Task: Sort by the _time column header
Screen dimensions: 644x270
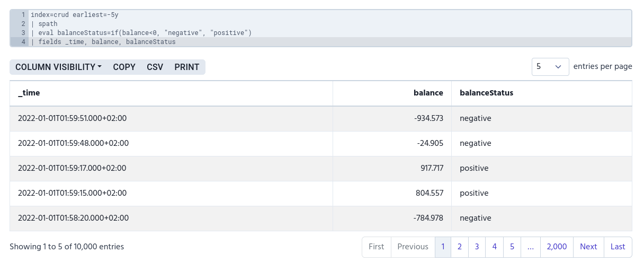Action: [171, 93]
